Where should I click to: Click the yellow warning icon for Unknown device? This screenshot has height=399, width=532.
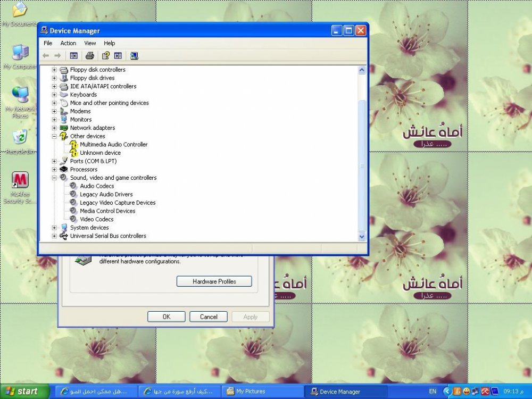(73, 153)
